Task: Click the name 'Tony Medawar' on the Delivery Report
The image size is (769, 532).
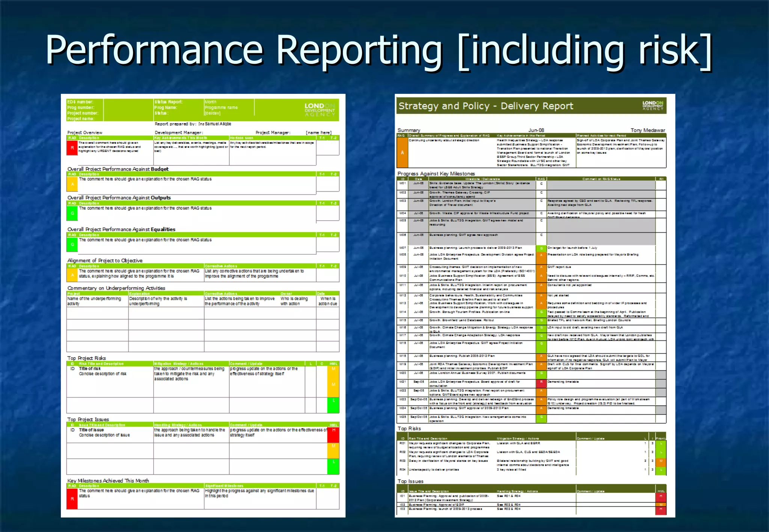Action: tap(648, 130)
